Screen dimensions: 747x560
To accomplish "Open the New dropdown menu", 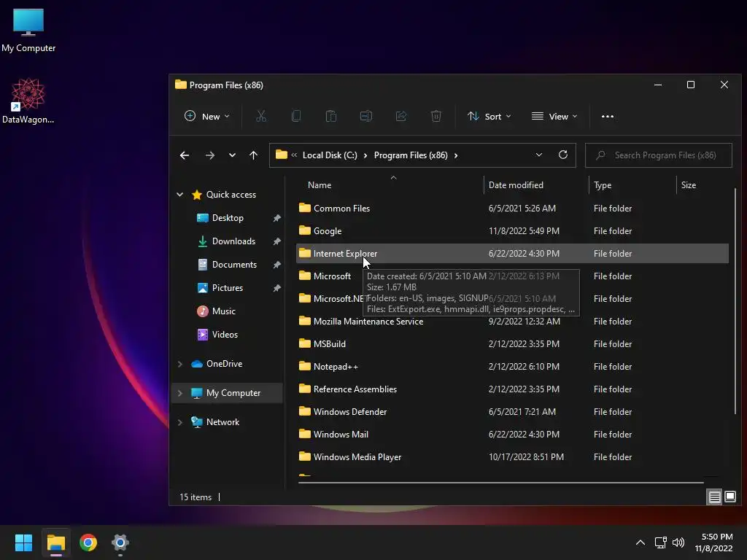I will tap(206, 116).
